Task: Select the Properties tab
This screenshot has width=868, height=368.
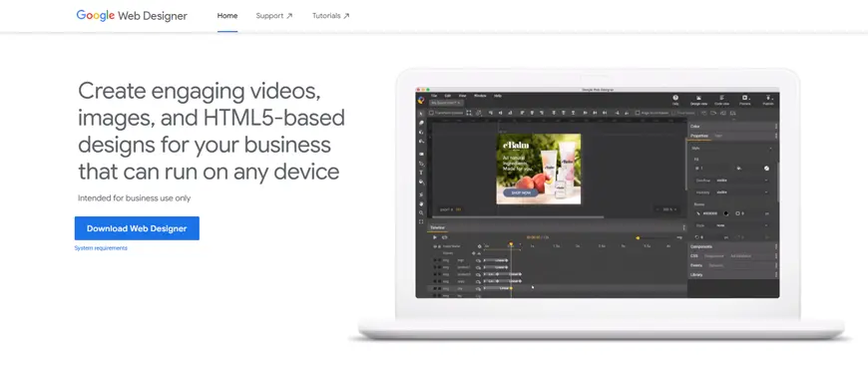Action: pos(699,136)
